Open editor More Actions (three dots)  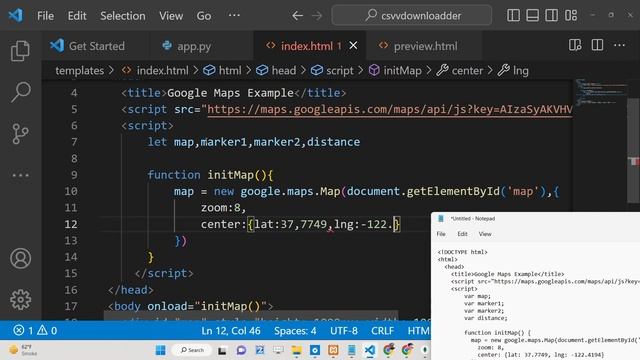tap(619, 45)
